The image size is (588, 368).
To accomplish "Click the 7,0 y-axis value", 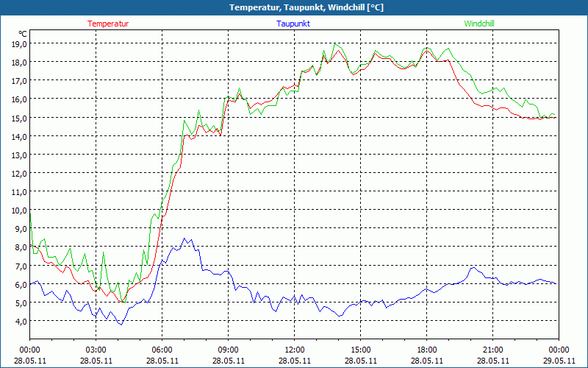I will (x=21, y=266).
